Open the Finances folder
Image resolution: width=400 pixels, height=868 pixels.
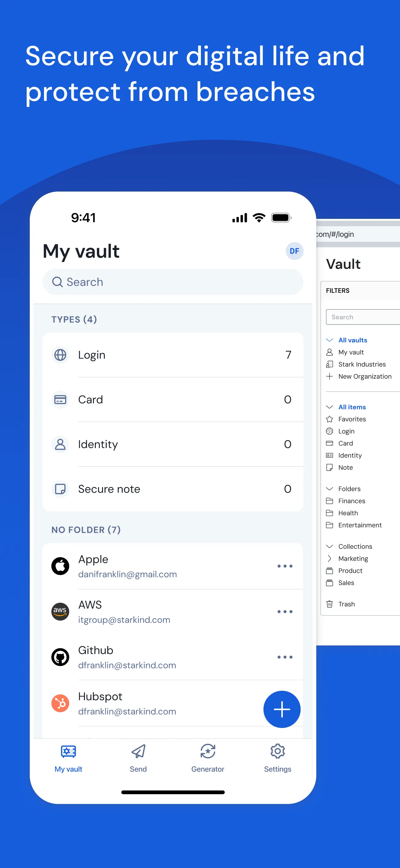352,501
